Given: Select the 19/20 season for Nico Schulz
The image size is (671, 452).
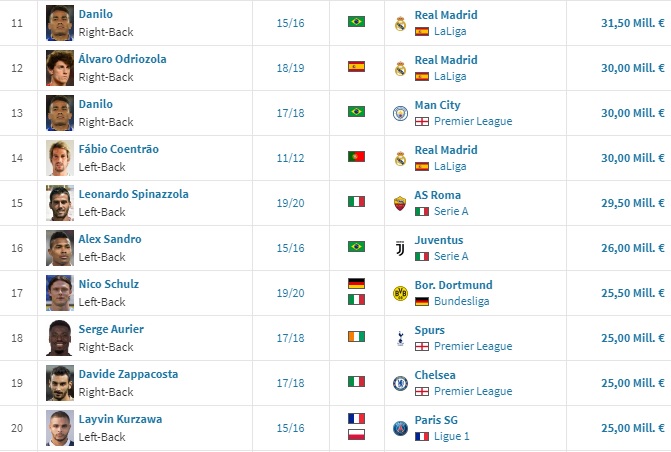Looking at the screenshot, I should pos(290,293).
